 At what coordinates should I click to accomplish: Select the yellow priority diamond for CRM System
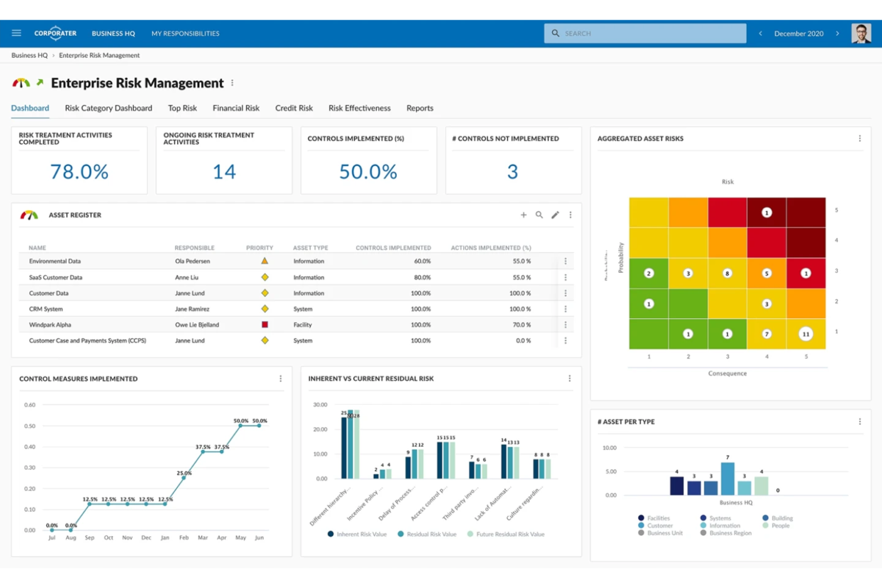pyautogui.click(x=264, y=309)
